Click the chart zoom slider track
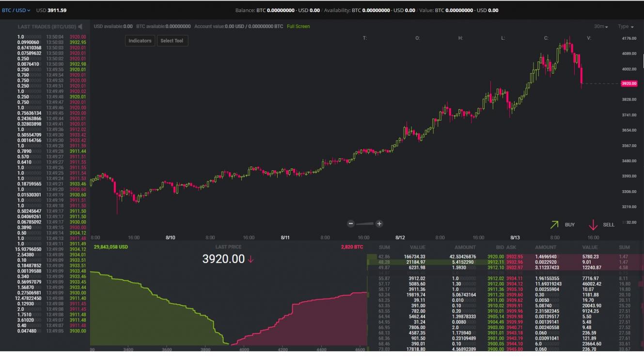The height and width of the screenshot is (361, 644). (x=365, y=224)
